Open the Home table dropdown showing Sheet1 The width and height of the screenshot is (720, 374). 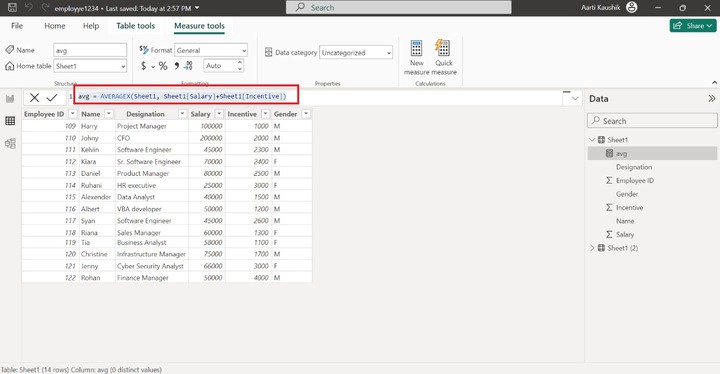(x=90, y=66)
